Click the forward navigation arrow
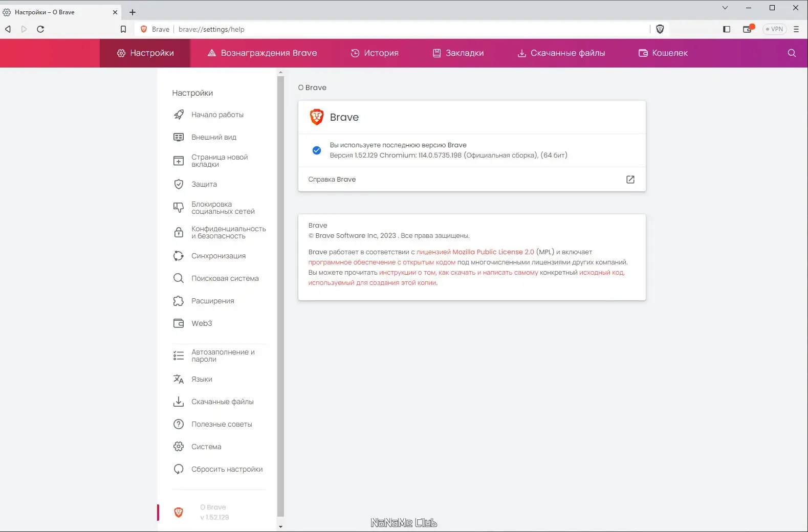 point(24,29)
